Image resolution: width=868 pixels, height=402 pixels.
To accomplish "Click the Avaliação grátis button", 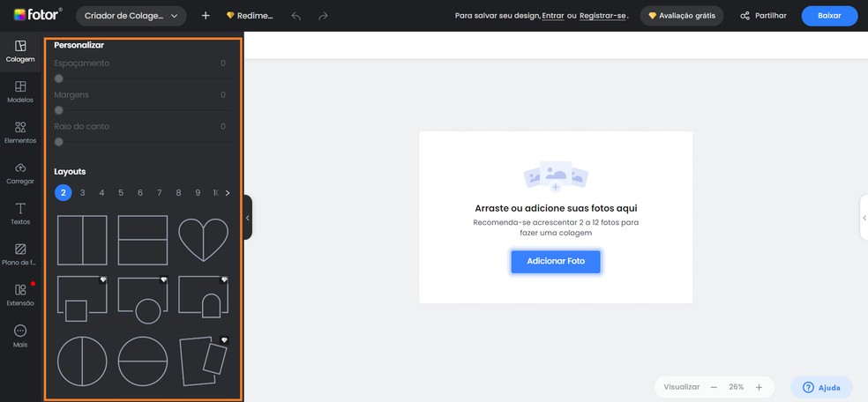I will 682,16.
